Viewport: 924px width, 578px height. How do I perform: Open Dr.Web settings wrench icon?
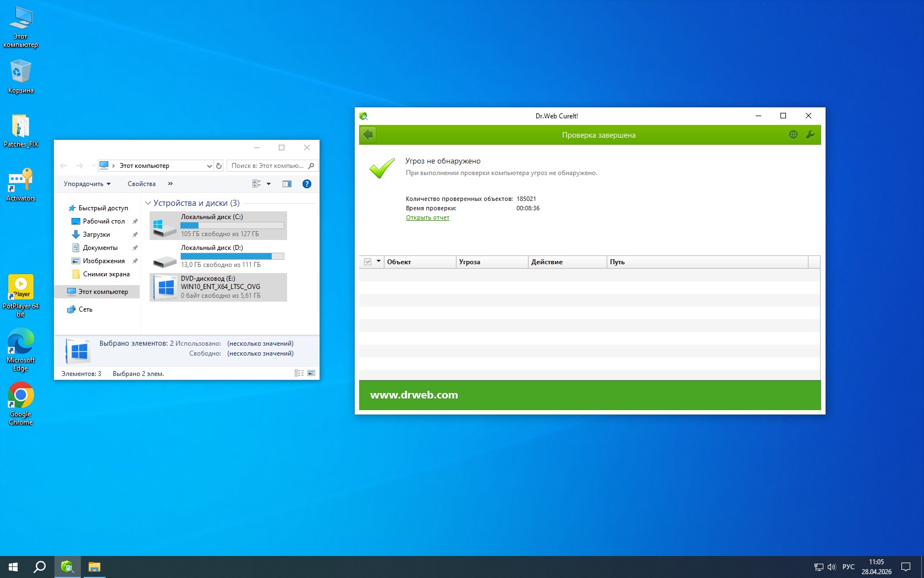point(810,135)
